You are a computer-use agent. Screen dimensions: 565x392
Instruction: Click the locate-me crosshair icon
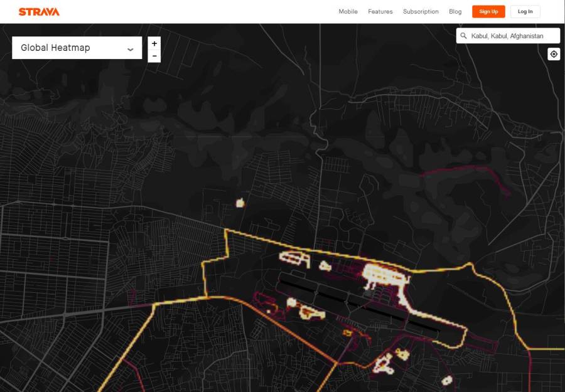(554, 54)
